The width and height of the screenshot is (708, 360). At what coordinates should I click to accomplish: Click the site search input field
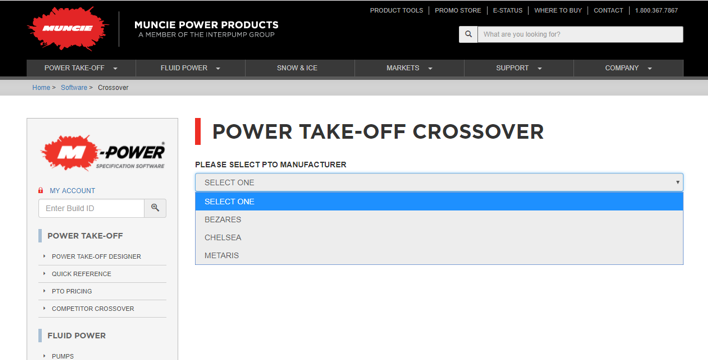[580, 34]
